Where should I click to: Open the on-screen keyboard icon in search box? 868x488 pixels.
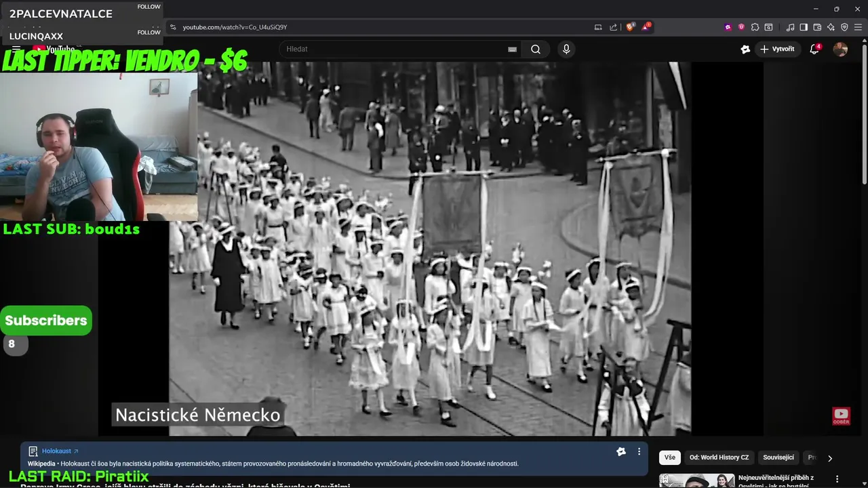pos(512,49)
